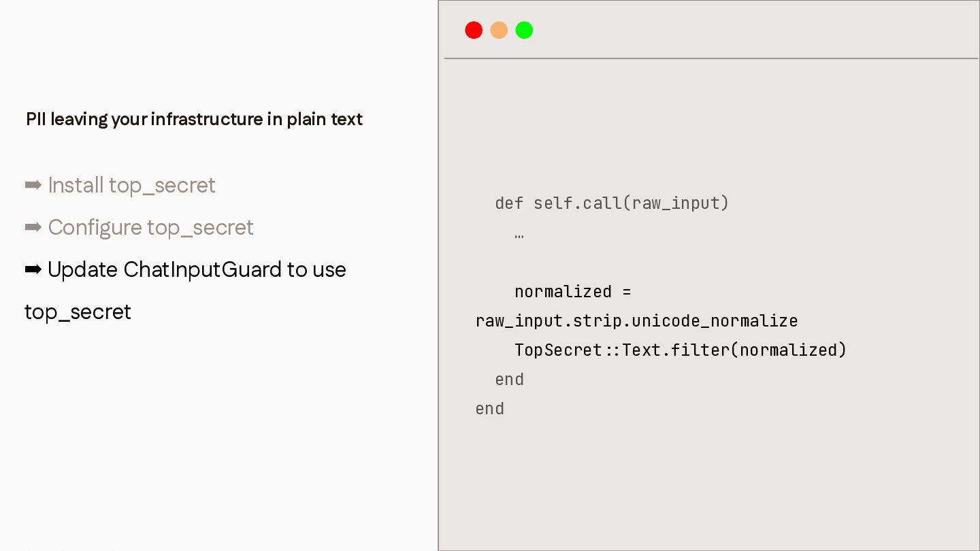Click the normalized = assignment line
The image size is (980, 551).
[573, 292]
